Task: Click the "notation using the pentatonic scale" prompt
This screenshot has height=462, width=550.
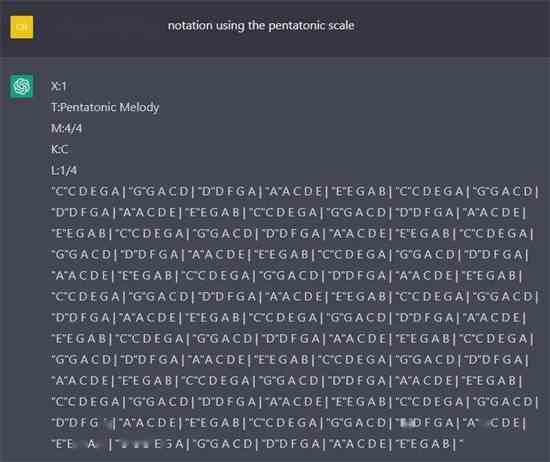Action: pyautogui.click(x=261, y=26)
